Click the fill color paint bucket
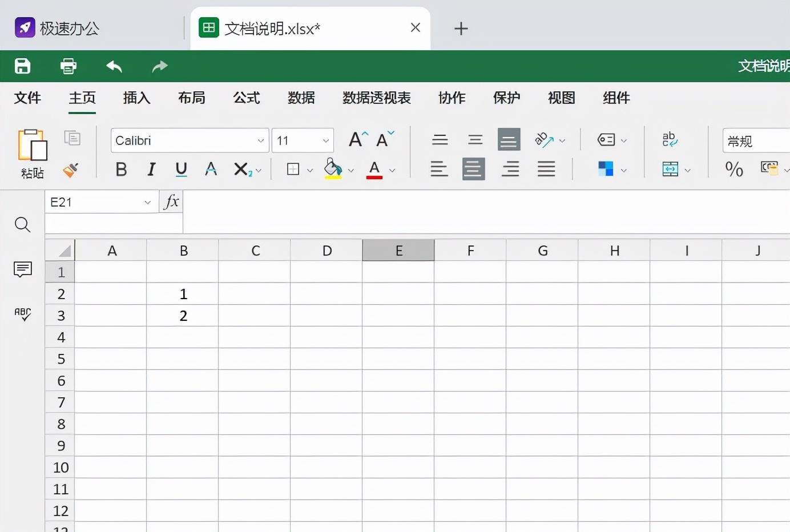 333,169
